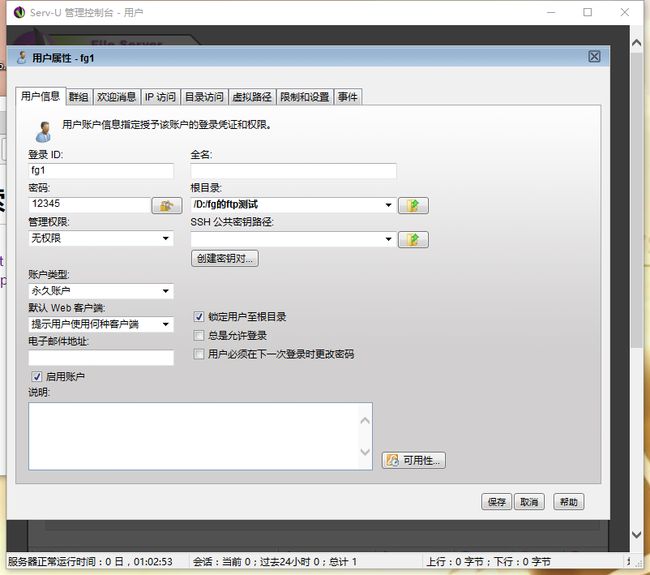The image size is (650, 575).
Task: Expand SSH 公共密钥路径 dropdown
Action: coord(388,239)
